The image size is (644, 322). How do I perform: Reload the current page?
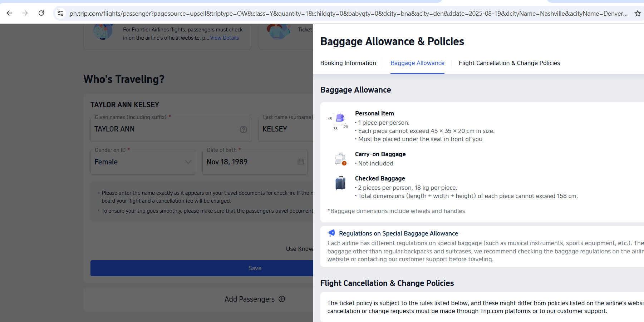[x=41, y=13]
